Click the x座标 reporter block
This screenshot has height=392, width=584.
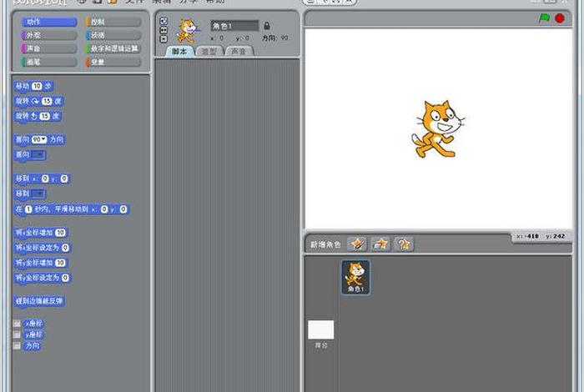[x=33, y=324]
